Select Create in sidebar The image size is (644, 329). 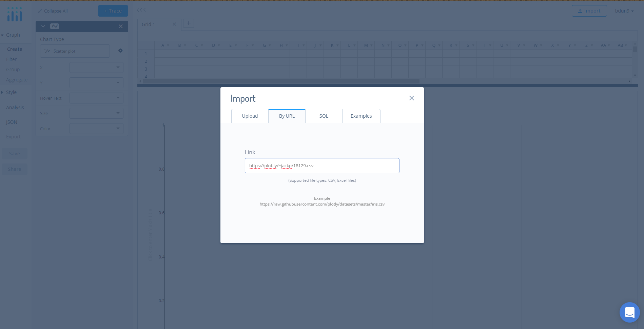pos(15,49)
